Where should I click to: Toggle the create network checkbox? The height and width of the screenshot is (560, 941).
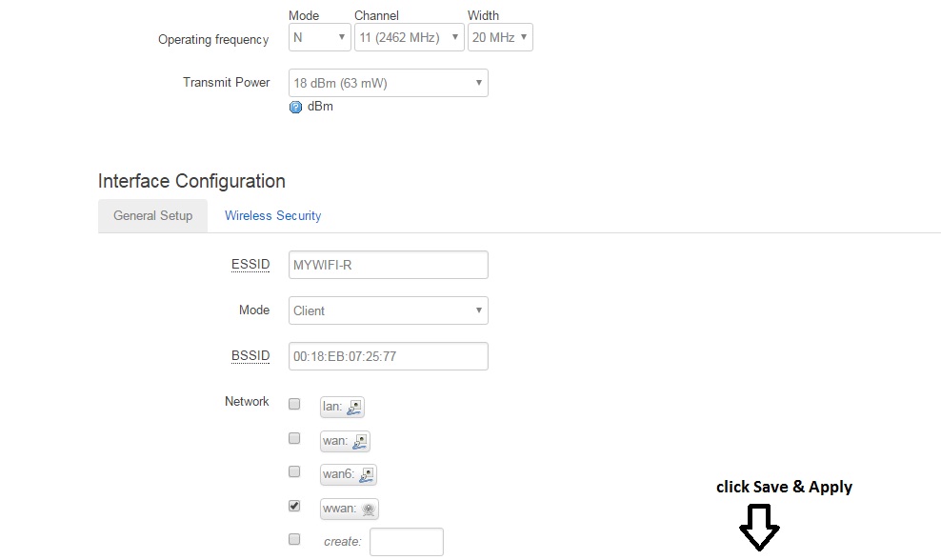pos(294,539)
